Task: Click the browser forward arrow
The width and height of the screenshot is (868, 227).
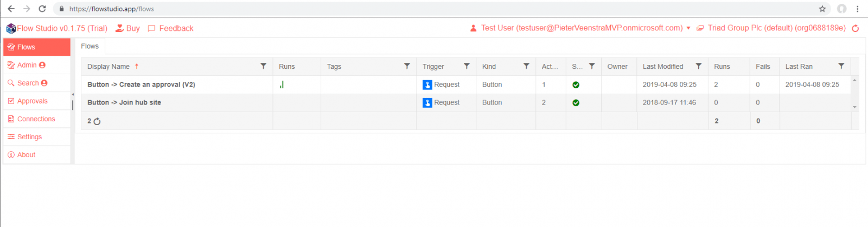Action: pos(27,9)
